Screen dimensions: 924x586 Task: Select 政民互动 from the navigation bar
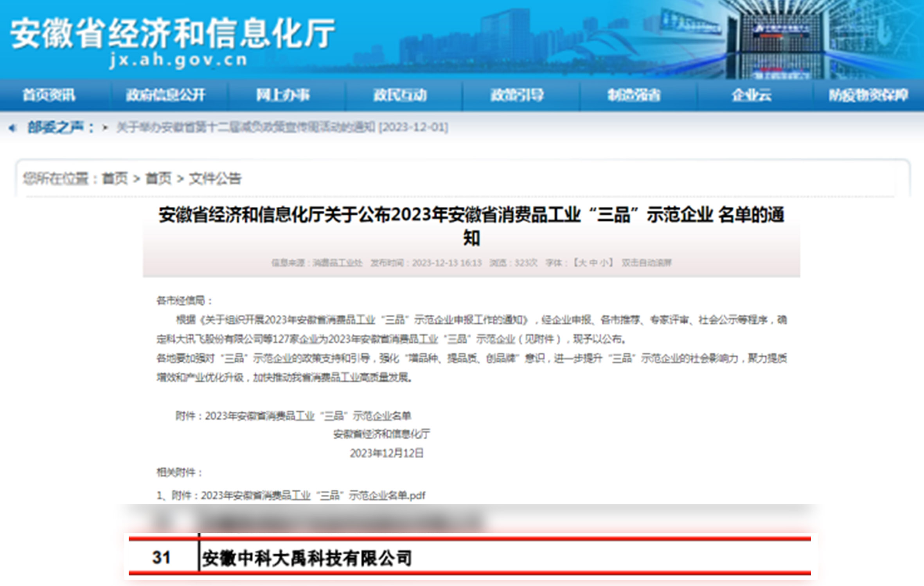[400, 95]
